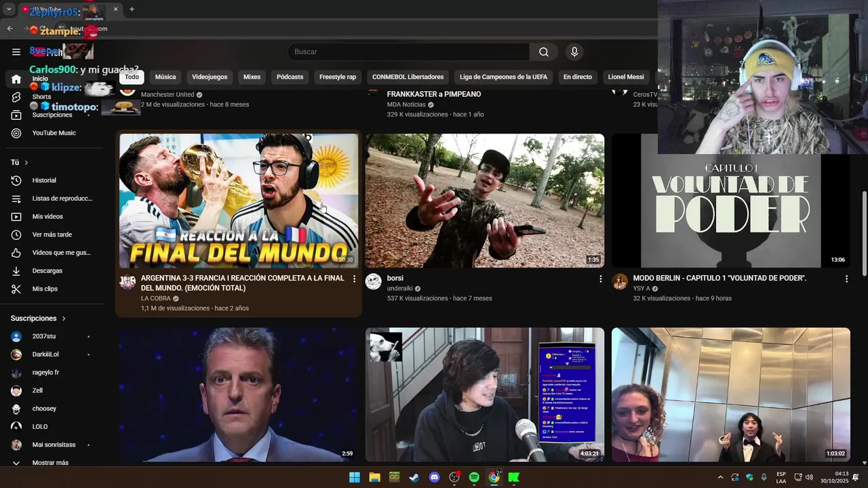Select the En directo filter chip
This screenshot has height=488, width=868.
[x=578, y=77]
